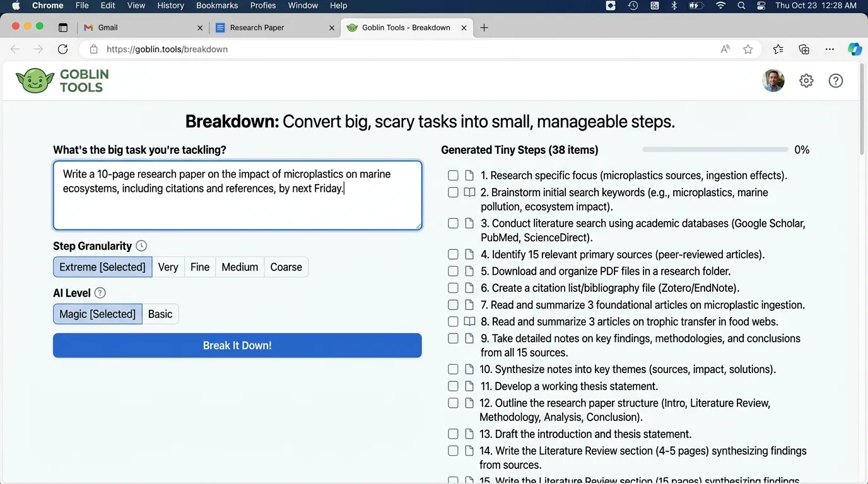Click document icon beside step 12
The width and height of the screenshot is (868, 484).
tap(469, 403)
